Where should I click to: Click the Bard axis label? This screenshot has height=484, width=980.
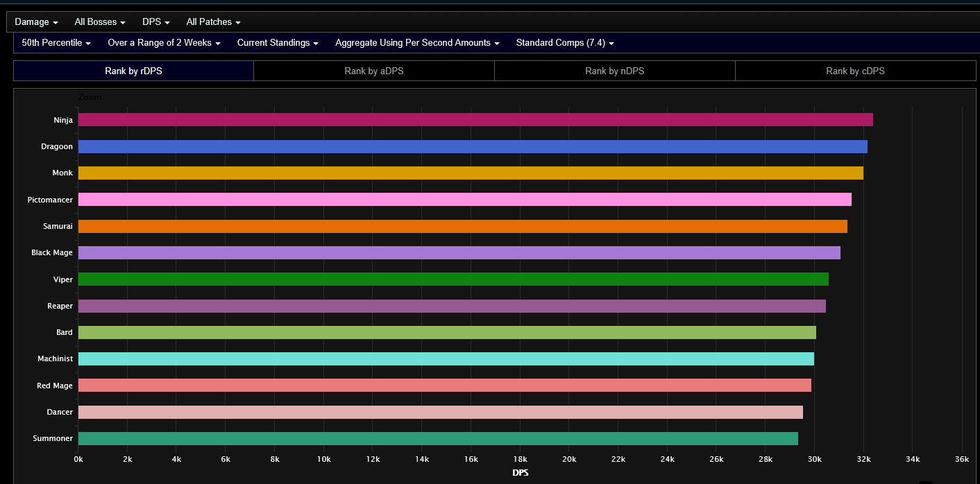(65, 333)
